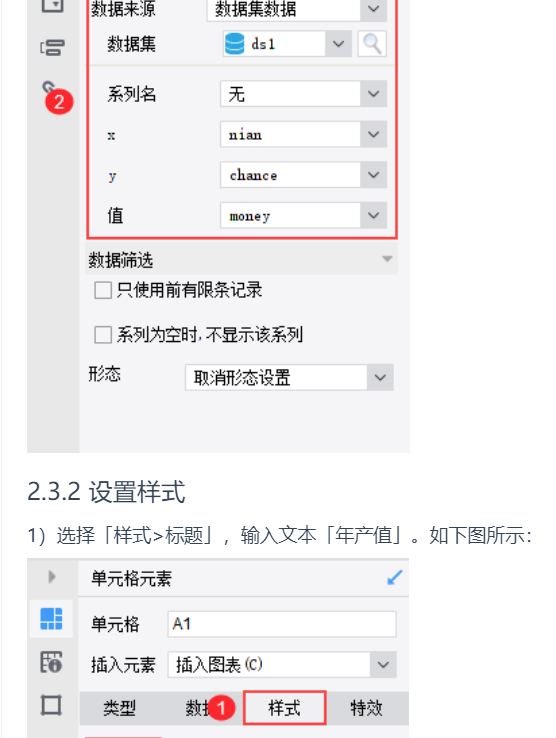Click the blue dock arrow icon
The image size is (556, 738).
(x=394, y=578)
